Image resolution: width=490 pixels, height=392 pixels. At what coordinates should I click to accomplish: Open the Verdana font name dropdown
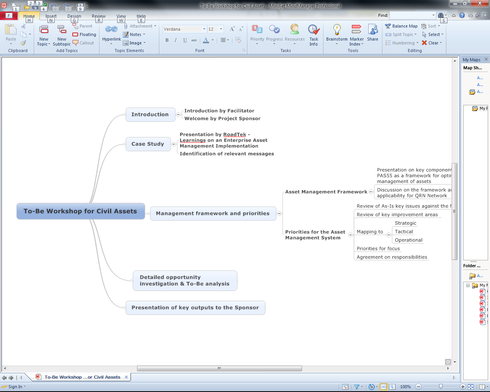204,29
